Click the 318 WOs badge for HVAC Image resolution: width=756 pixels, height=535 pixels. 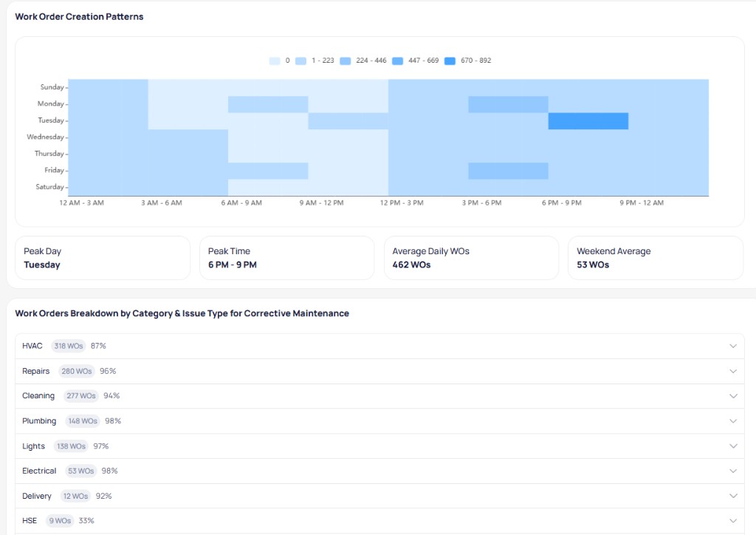tap(69, 346)
